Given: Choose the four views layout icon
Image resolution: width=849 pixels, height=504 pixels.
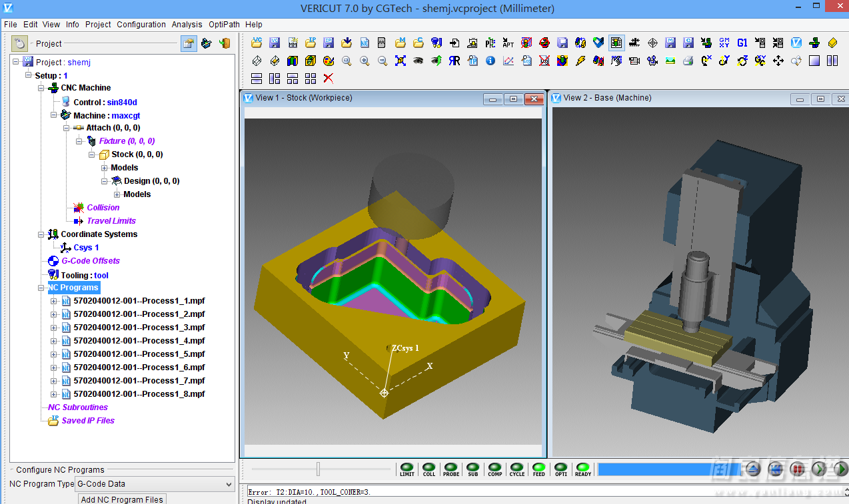Looking at the screenshot, I should pyautogui.click(x=311, y=79).
